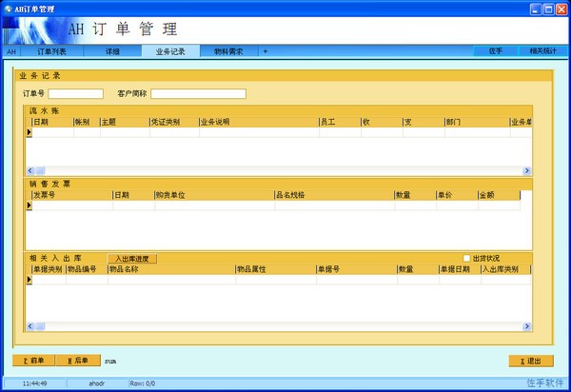Viewport: 571px width, 392px height.
Task: Click the row indicator arrow in 相关入出库 grid
Action: 29,279
